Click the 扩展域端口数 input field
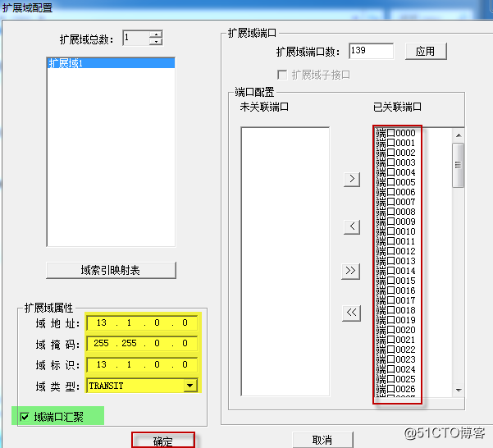This screenshot has width=493, height=448. coord(371,51)
